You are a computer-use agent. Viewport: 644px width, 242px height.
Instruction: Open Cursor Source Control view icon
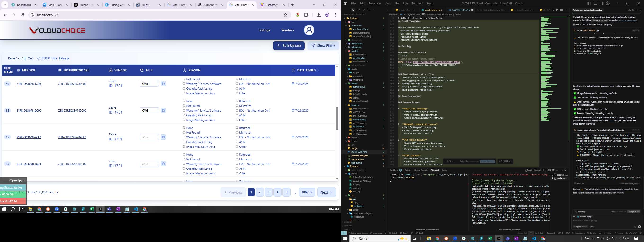pos(363,10)
